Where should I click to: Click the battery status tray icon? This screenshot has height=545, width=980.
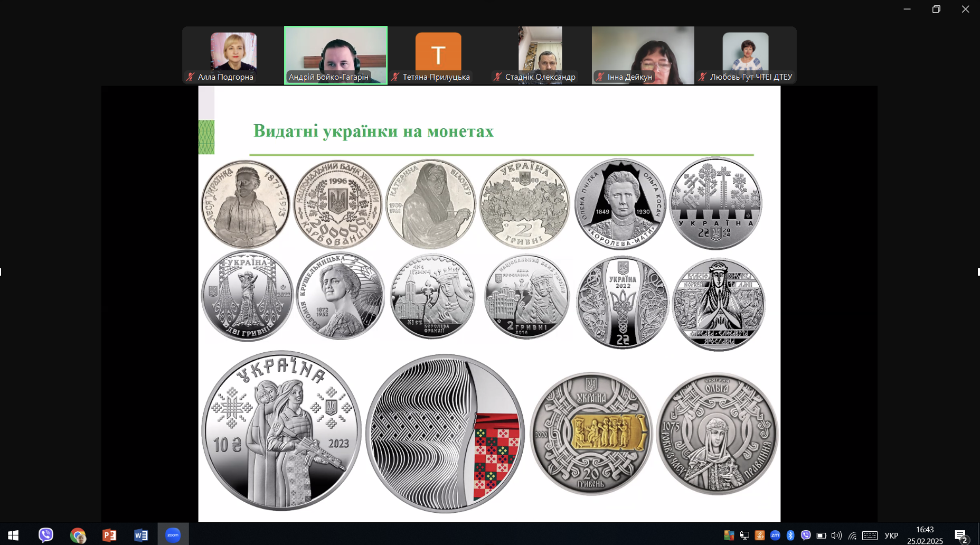point(821,535)
